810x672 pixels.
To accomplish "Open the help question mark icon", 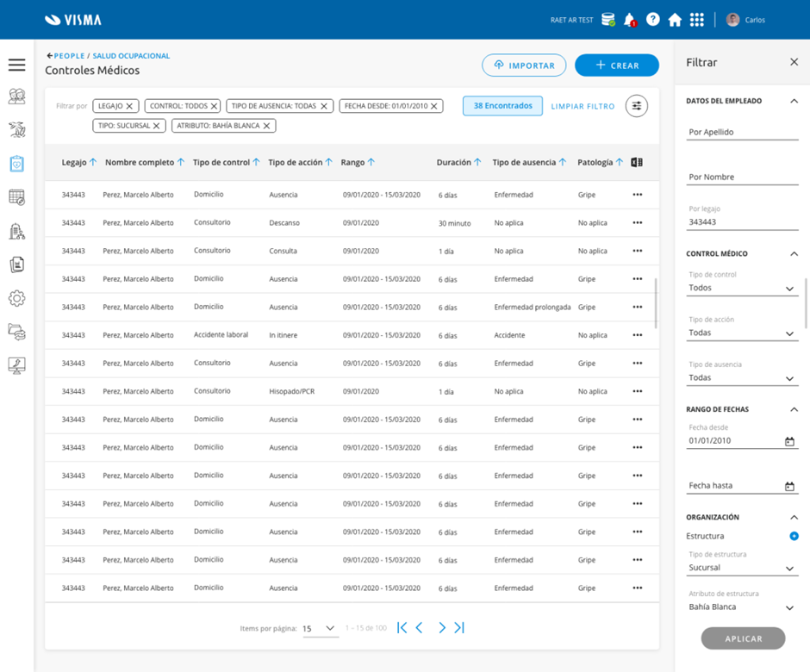I will click(x=652, y=20).
